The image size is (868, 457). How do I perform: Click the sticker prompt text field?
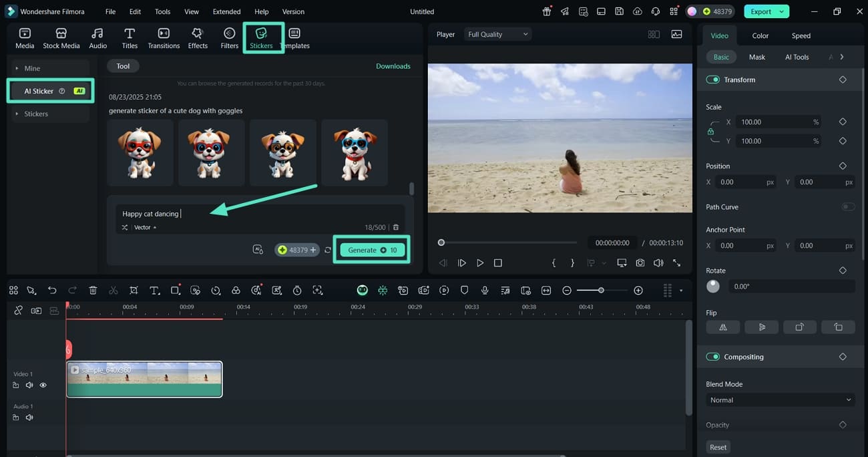coord(260,214)
